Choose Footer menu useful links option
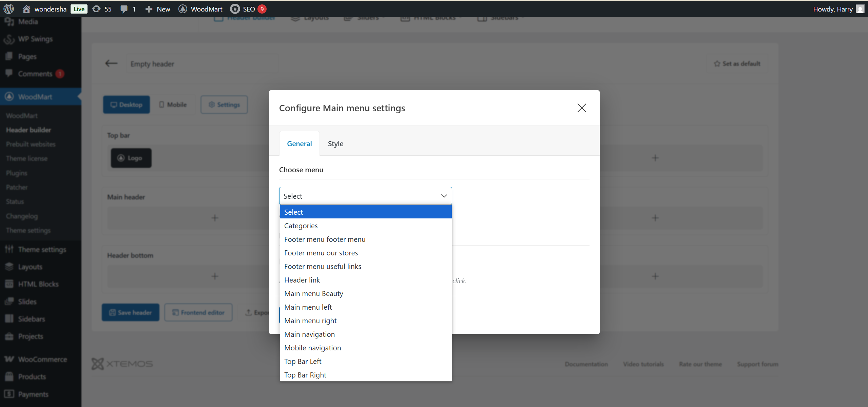The image size is (868, 407). click(323, 266)
